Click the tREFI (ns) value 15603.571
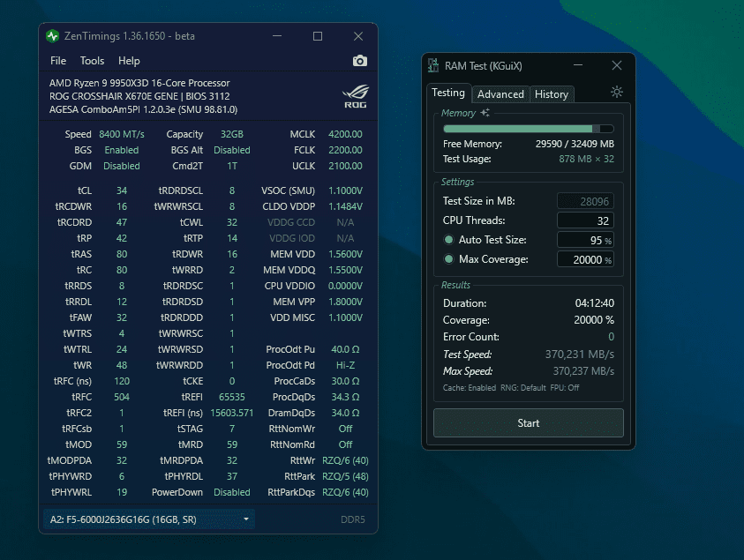744x560 pixels. click(231, 413)
